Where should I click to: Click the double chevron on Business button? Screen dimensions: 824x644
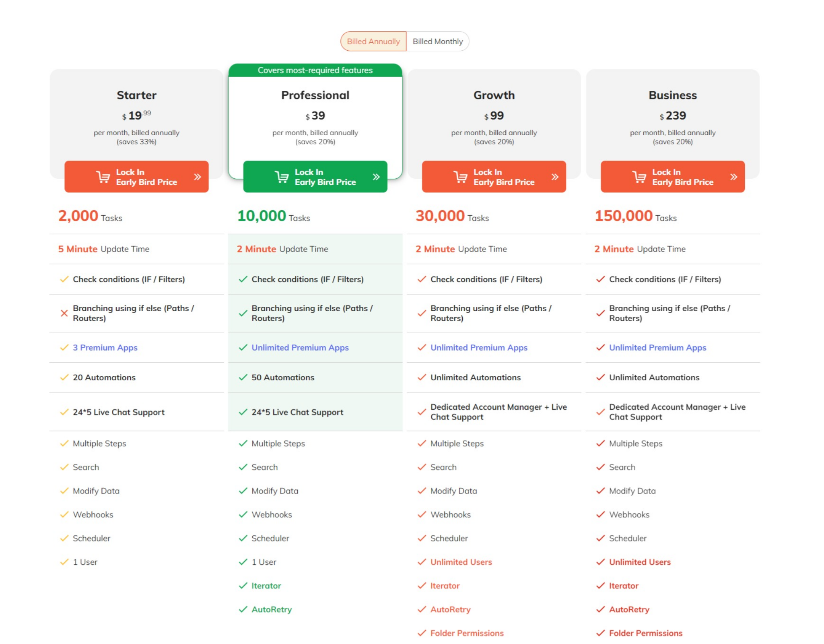(733, 177)
